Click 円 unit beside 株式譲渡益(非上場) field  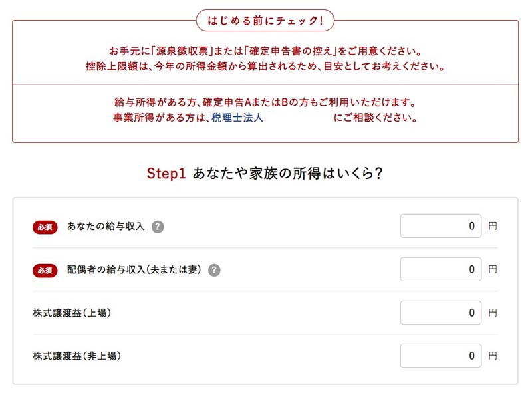point(492,356)
